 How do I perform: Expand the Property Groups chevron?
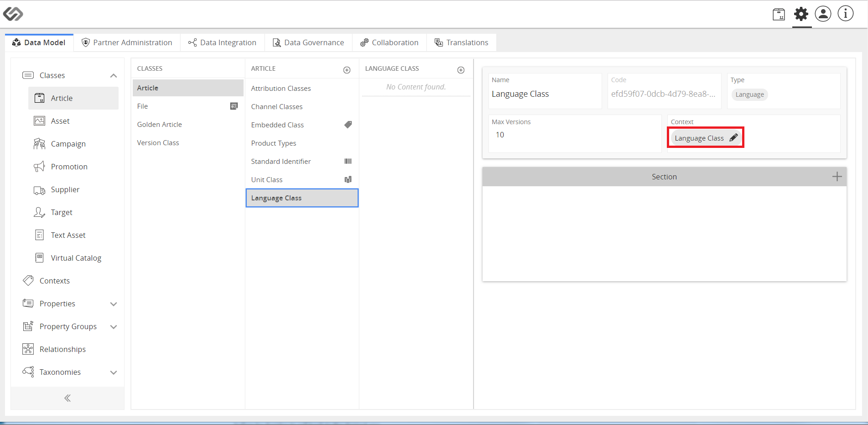114,327
